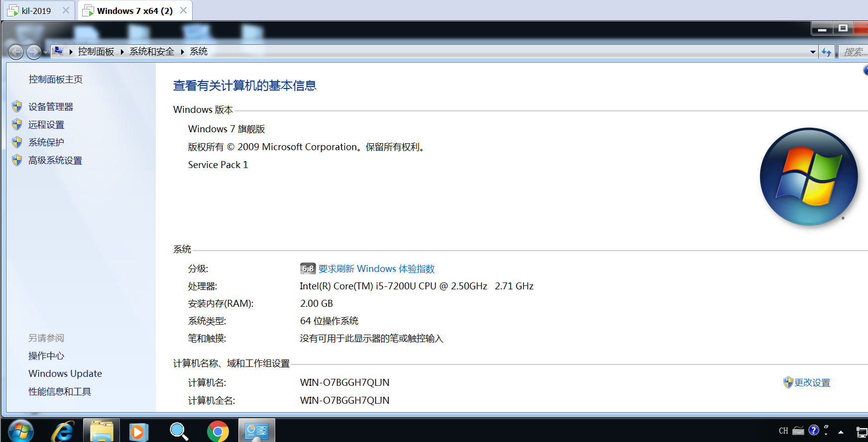Open Windows Media Player in taskbar
Image resolution: width=868 pixels, height=442 pixels.
tap(138, 431)
